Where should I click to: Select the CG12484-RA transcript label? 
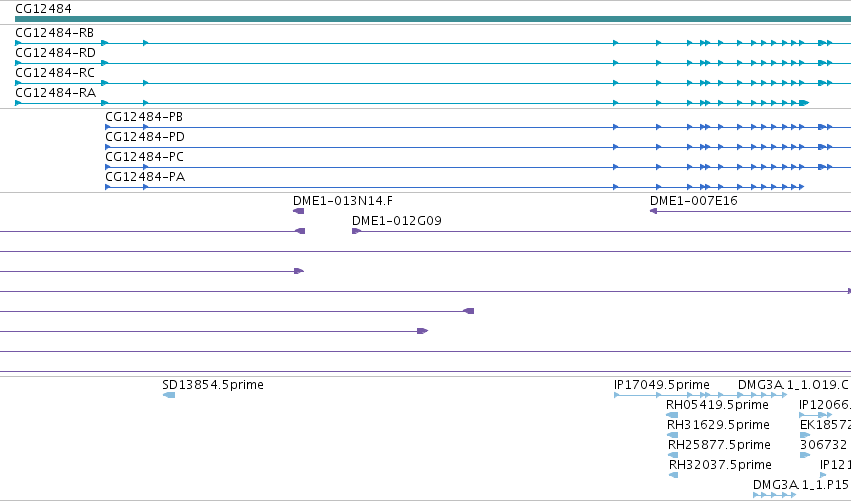56,93
